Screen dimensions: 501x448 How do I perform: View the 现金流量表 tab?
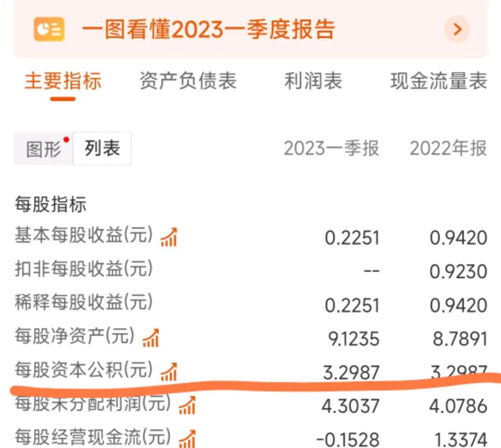coord(438,81)
